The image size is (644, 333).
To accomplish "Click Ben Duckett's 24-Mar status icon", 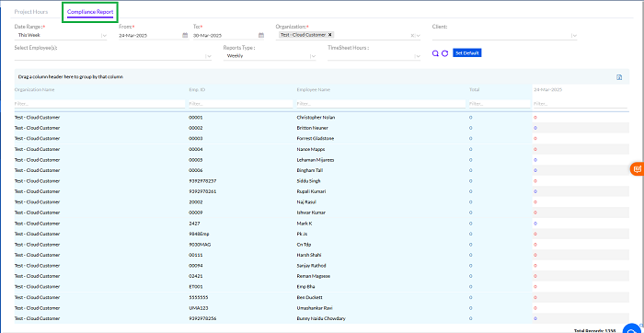I will (535, 297).
